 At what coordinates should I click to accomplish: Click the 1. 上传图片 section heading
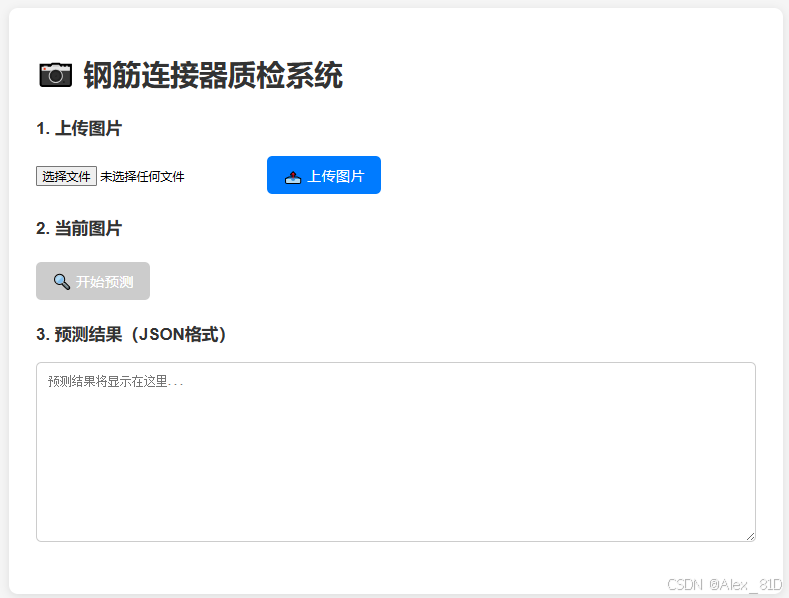(x=79, y=128)
